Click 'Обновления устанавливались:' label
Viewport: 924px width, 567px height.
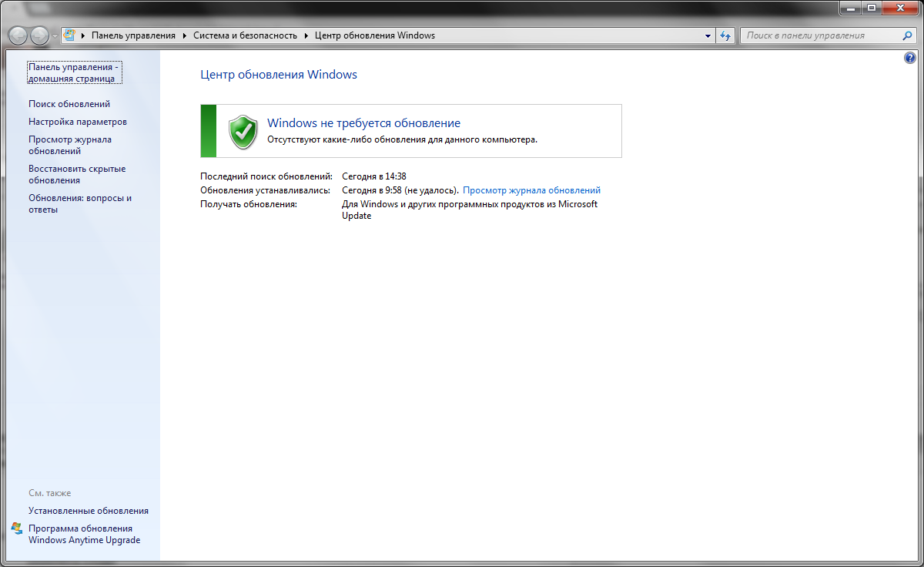click(266, 190)
